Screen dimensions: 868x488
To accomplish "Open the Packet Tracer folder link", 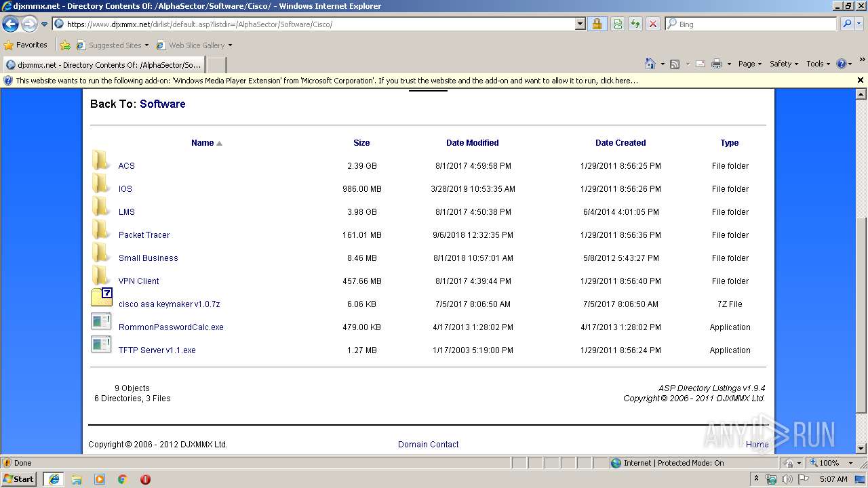I will pyautogui.click(x=144, y=235).
